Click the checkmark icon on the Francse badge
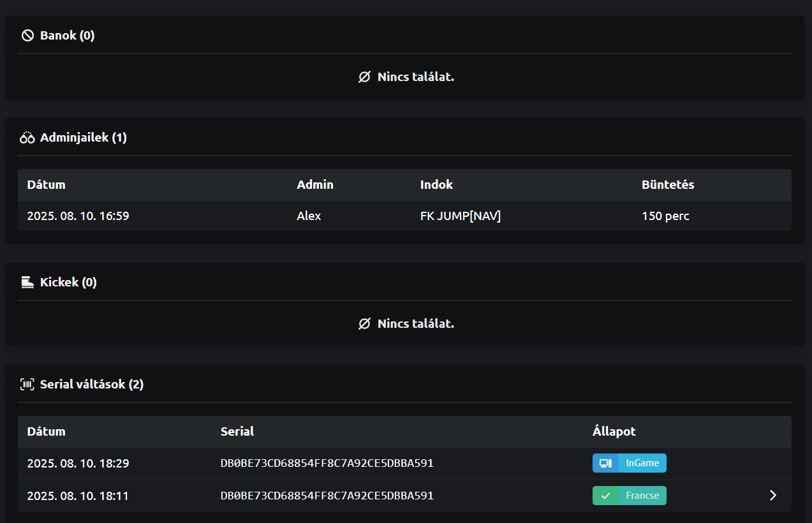Viewport: 812px width, 523px height. pos(605,496)
